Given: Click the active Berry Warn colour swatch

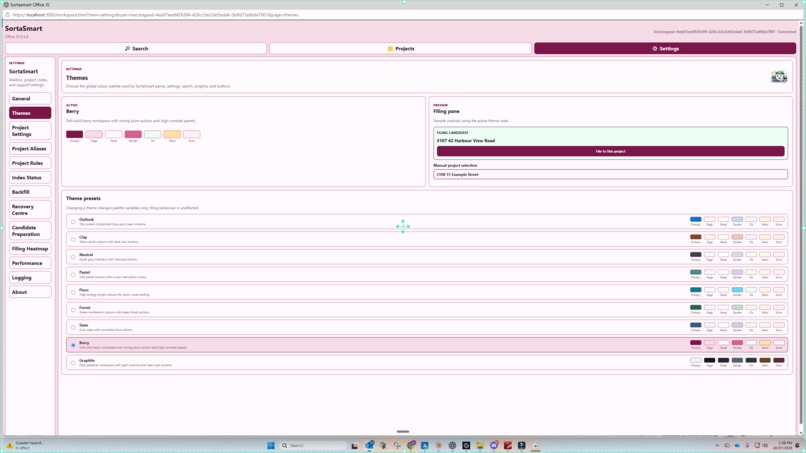Looking at the screenshot, I should click(172, 134).
